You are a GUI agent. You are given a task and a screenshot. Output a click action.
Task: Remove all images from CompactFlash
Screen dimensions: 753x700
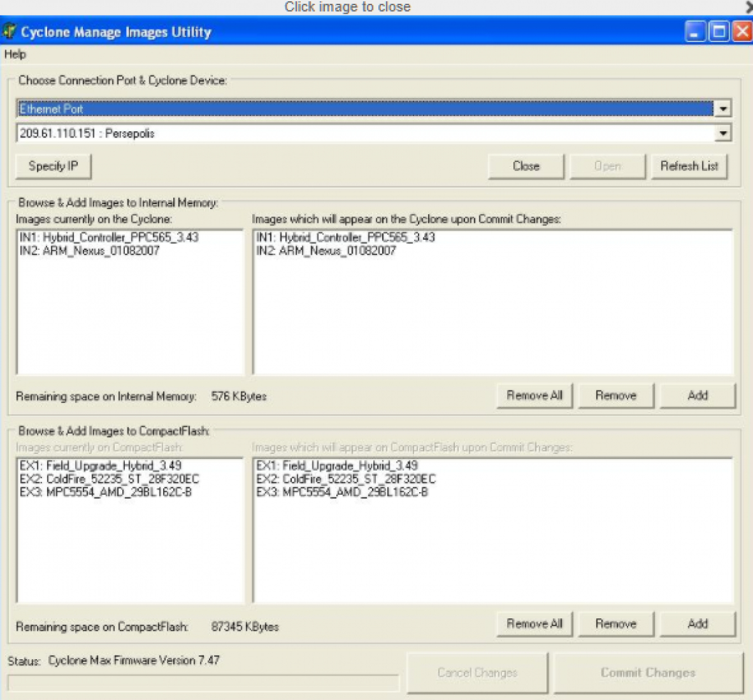tap(534, 624)
